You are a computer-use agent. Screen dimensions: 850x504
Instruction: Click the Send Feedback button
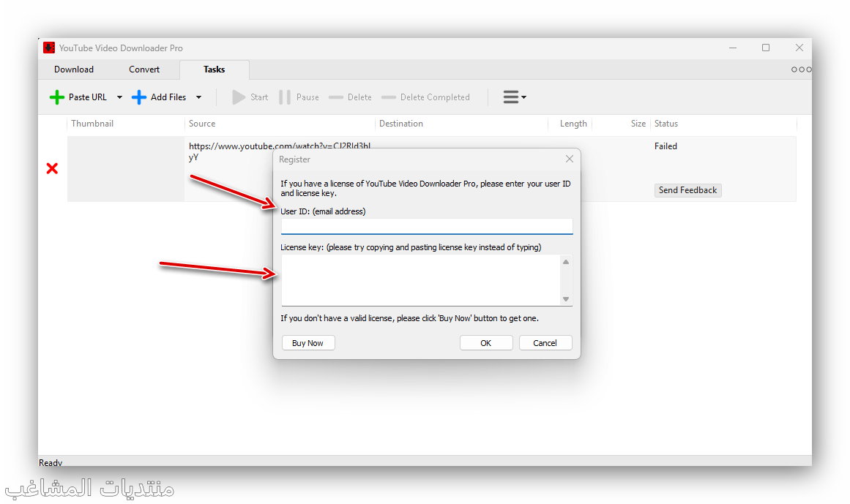[x=687, y=190]
